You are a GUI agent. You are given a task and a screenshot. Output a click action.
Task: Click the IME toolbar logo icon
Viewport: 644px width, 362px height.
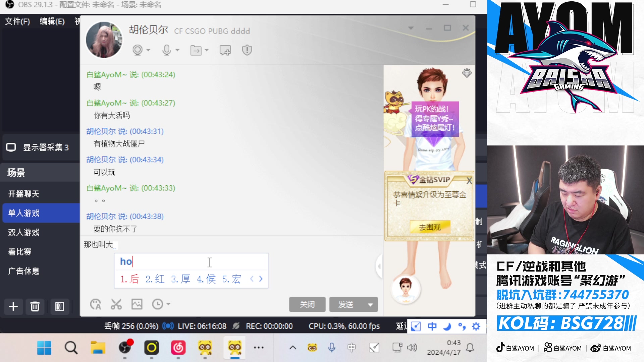coord(416,326)
